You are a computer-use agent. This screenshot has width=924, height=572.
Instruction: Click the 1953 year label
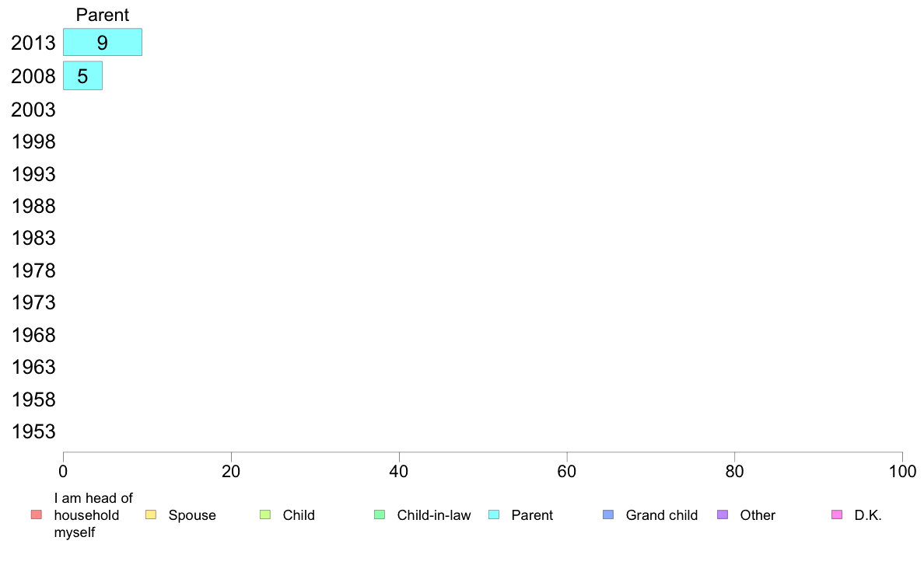point(33,431)
